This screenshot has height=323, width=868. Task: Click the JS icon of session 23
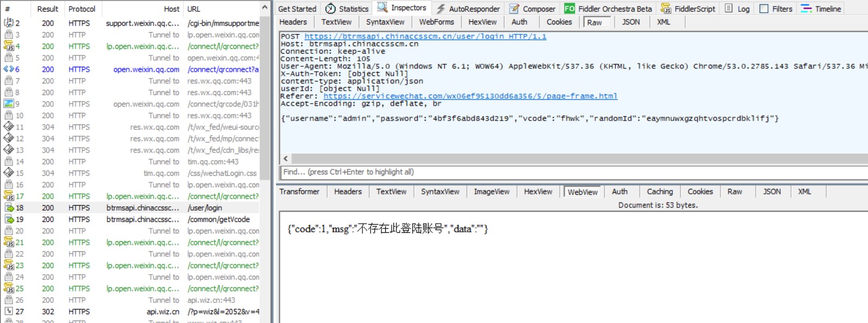pyautogui.click(x=8, y=265)
